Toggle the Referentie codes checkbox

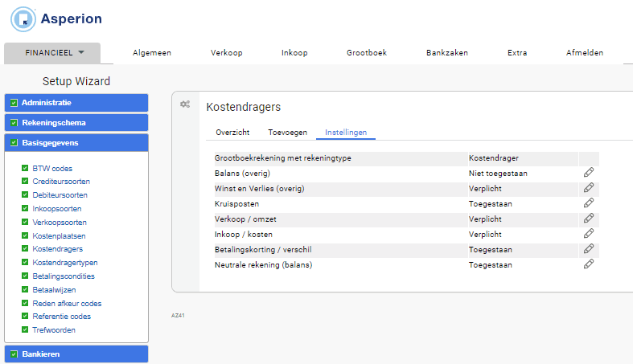(x=25, y=316)
